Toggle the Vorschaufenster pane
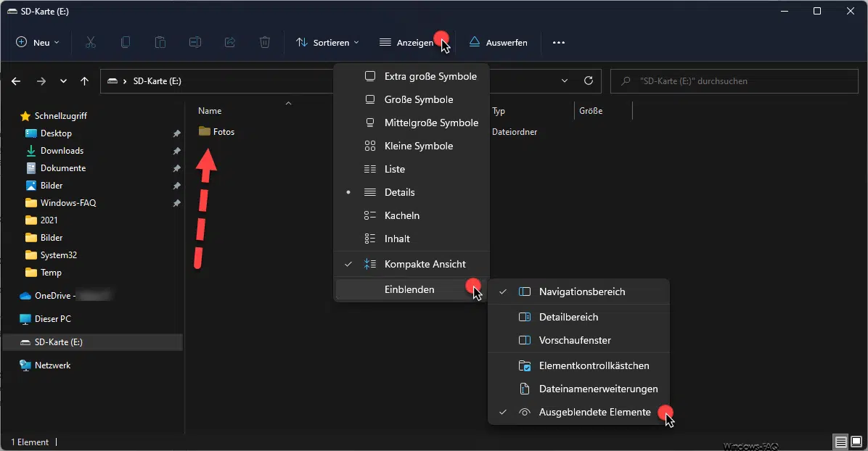 [578, 340]
